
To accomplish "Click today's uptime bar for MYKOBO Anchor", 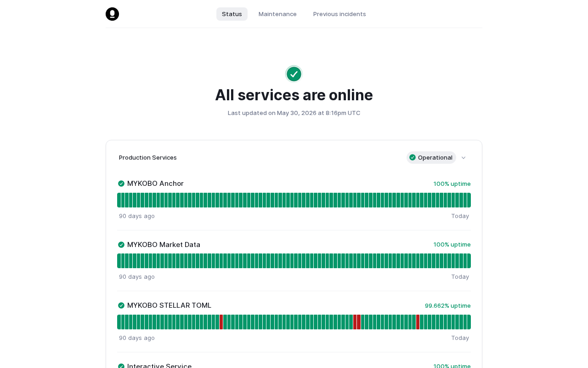I will 469,200.
